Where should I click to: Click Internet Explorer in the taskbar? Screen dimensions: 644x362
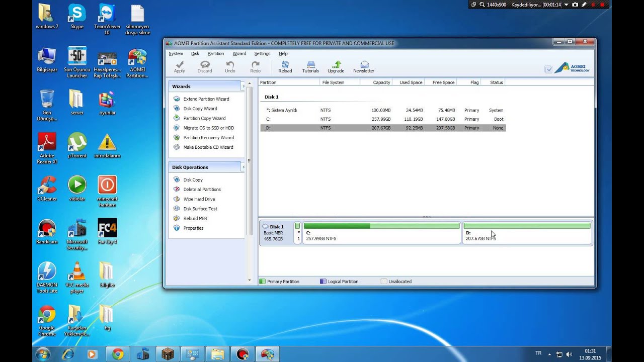click(x=68, y=354)
